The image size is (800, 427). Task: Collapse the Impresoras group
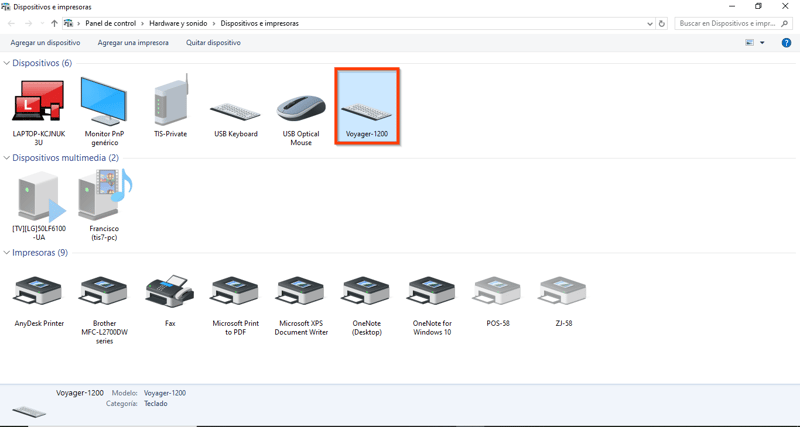pos(7,253)
